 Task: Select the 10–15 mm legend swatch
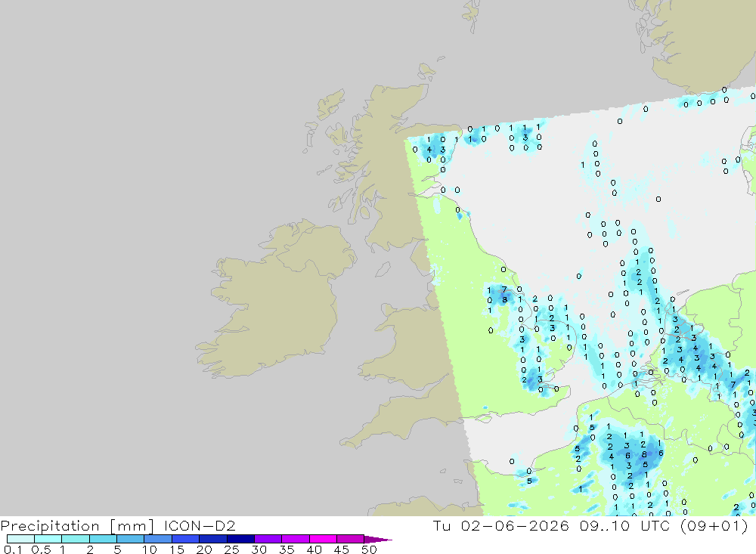(x=158, y=539)
